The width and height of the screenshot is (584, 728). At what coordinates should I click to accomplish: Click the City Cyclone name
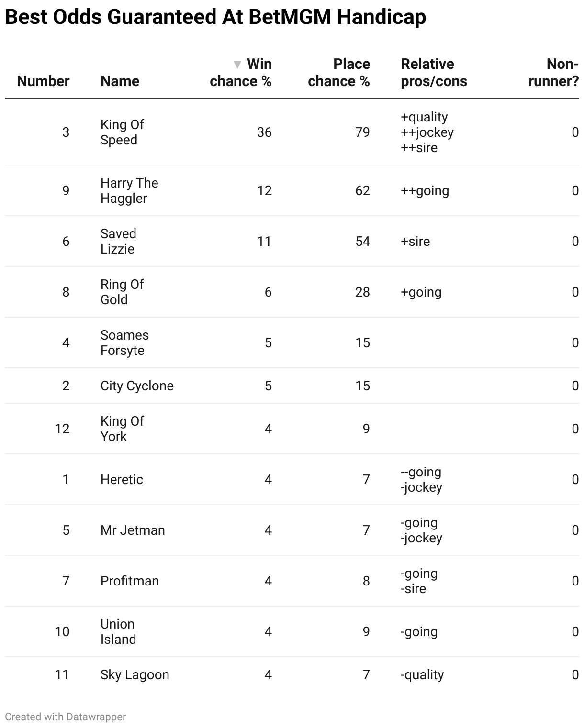(x=137, y=386)
